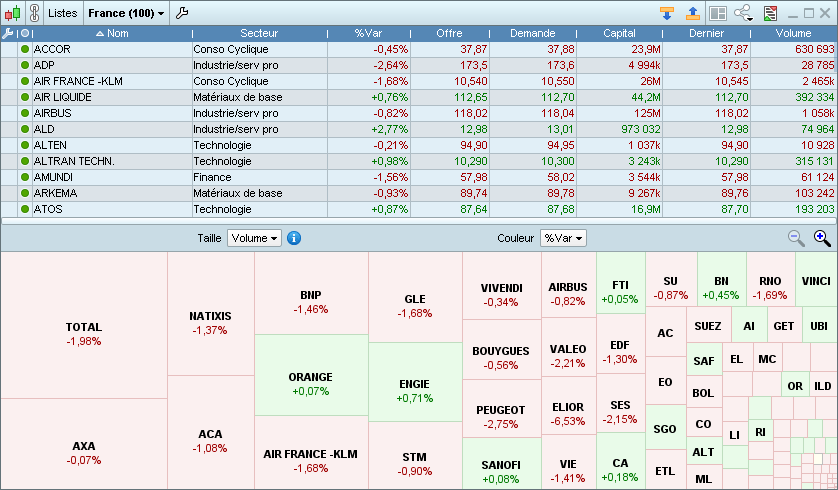Click the Listes label in toolbar
Image resolution: width=838 pixels, height=490 pixels.
click(x=62, y=13)
